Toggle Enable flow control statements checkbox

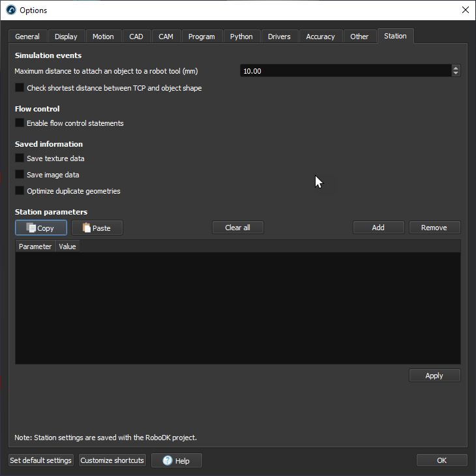[20, 123]
